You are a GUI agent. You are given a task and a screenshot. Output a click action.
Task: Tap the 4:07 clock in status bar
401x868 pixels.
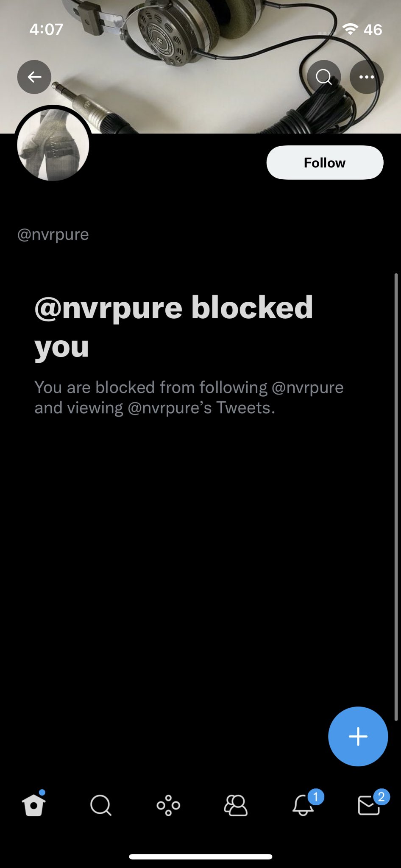pyautogui.click(x=46, y=29)
